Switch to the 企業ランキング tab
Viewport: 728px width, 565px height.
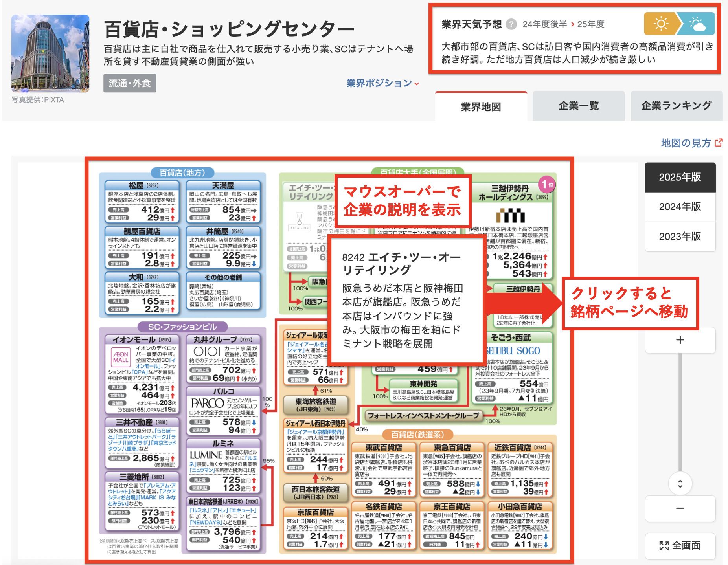tap(677, 106)
